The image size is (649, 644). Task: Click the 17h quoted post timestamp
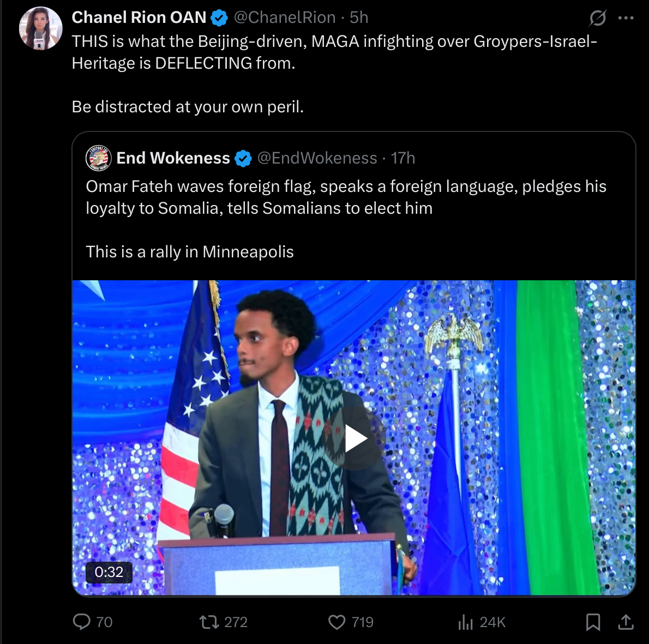[403, 158]
